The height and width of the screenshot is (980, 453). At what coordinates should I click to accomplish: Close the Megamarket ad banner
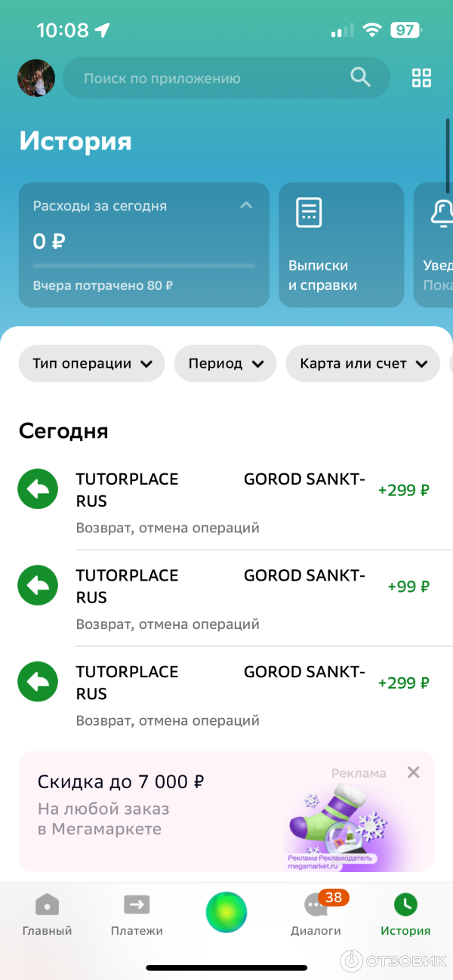[413, 772]
